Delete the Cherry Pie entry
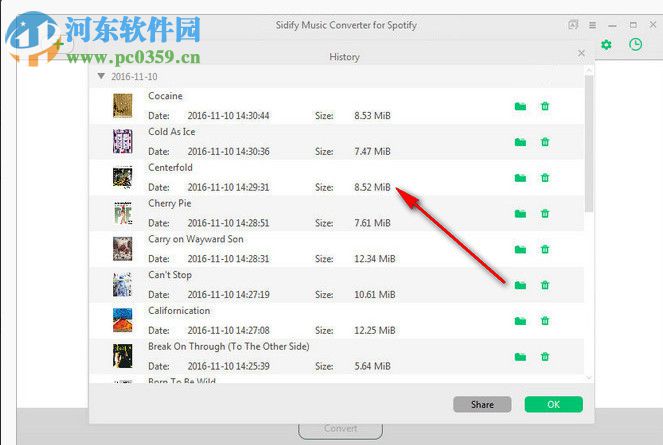The image size is (663, 445). click(x=545, y=213)
